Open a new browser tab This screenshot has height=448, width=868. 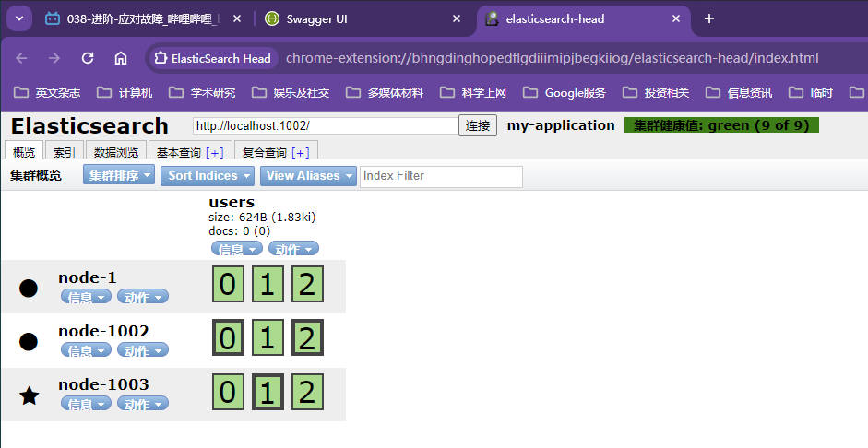click(708, 18)
